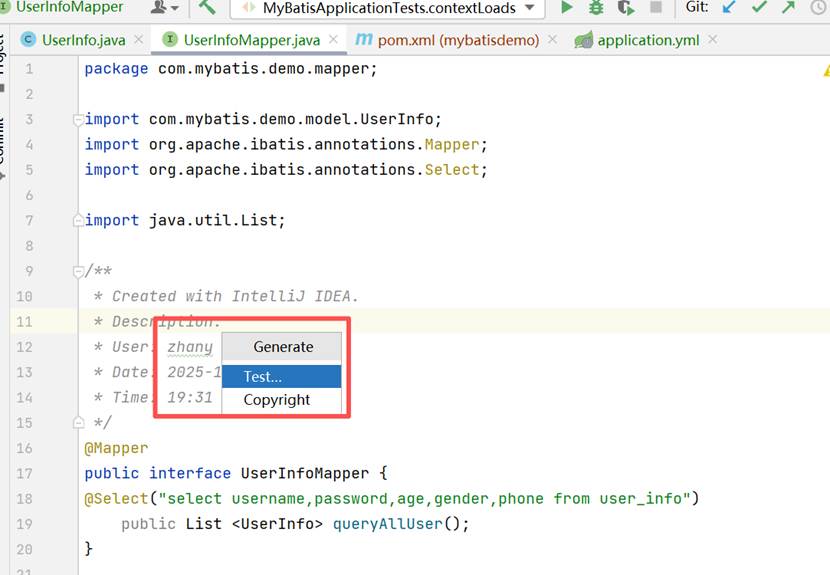Start debugging with the bug icon
830x575 pixels.
tap(596, 7)
